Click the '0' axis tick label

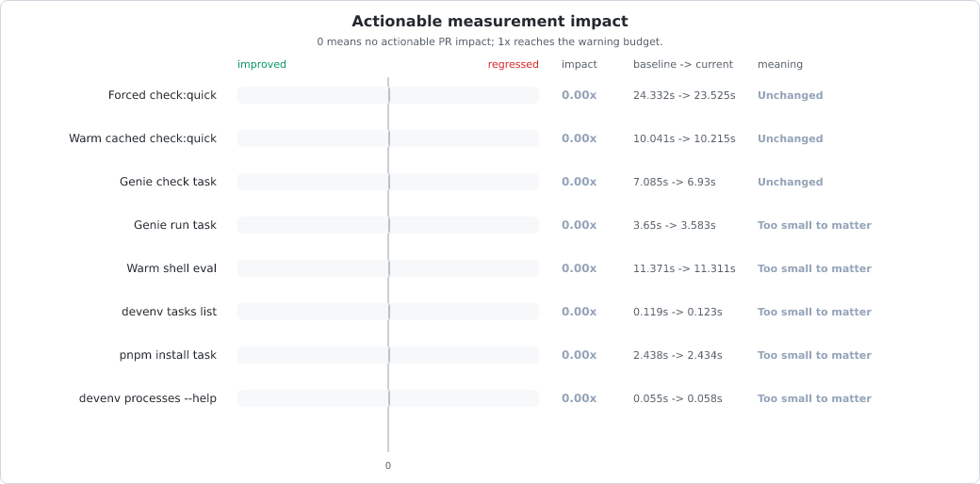click(388, 465)
